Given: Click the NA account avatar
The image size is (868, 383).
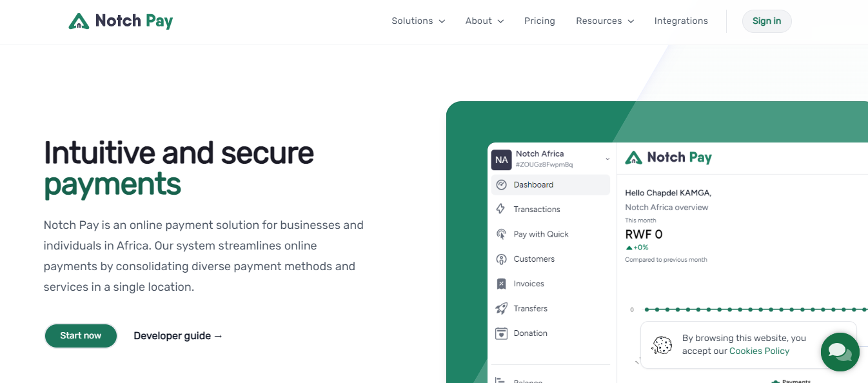Looking at the screenshot, I should 502,159.
